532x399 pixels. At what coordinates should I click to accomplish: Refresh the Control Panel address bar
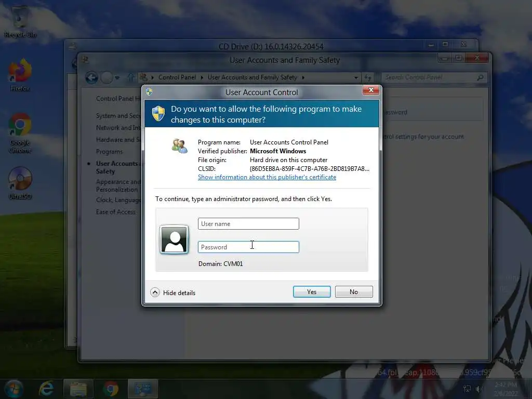tap(368, 78)
